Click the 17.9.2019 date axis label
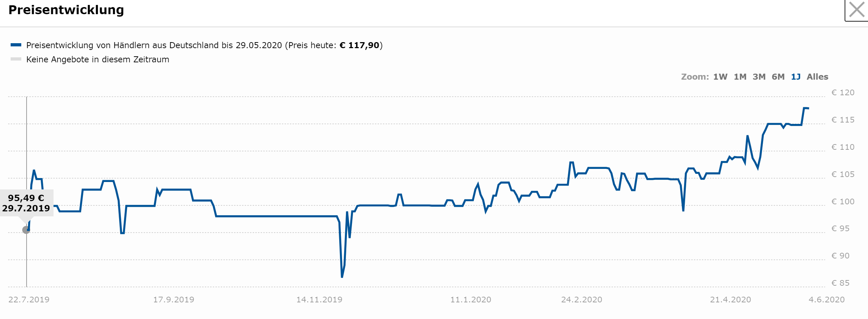This screenshot has width=868, height=319. pyautogui.click(x=174, y=300)
